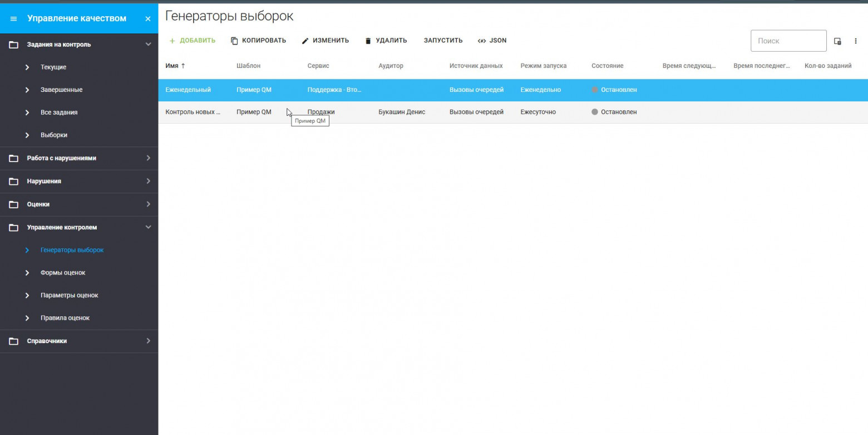Image resolution: width=868 pixels, height=435 pixels.
Task: Click the Запустить button
Action: (443, 41)
